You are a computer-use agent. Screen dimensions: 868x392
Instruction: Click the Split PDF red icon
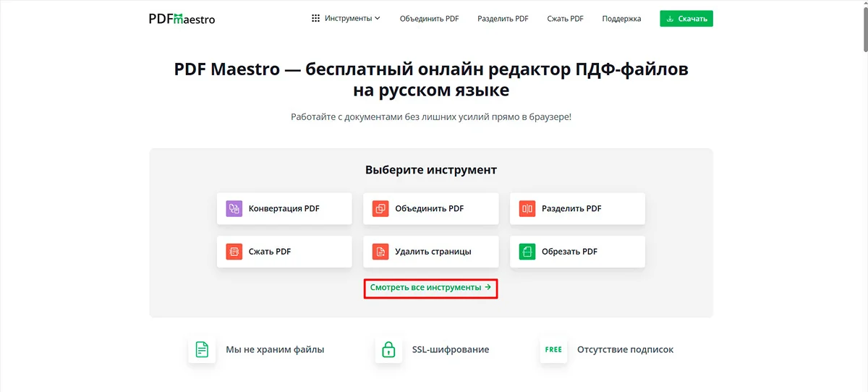coord(527,208)
